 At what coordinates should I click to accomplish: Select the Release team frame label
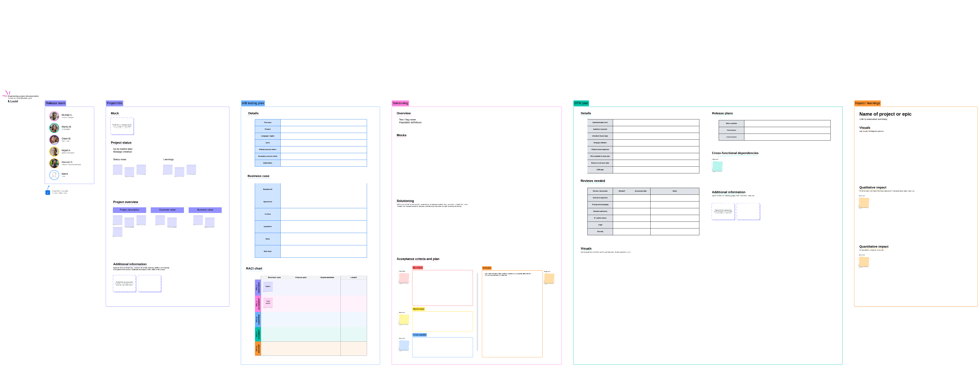(56, 103)
